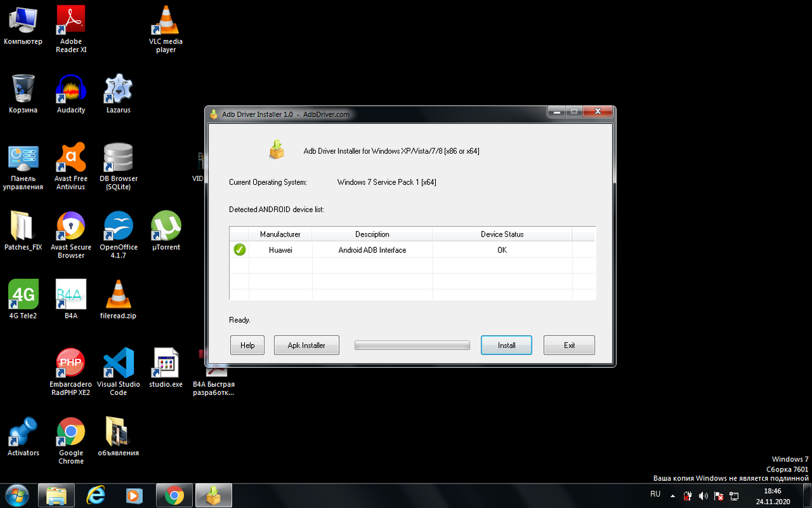Image resolution: width=812 pixels, height=508 pixels.
Task: Select Avast Secure Browser shortcut
Action: tap(71, 235)
